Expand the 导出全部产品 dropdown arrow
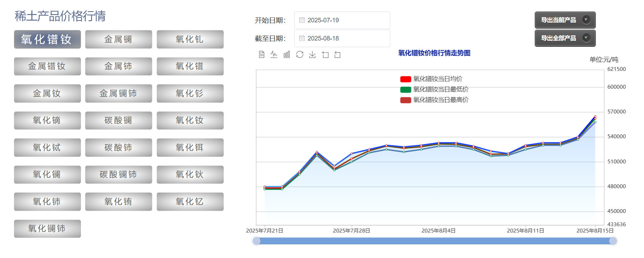Screen dimensions: 644x258 point(586,38)
